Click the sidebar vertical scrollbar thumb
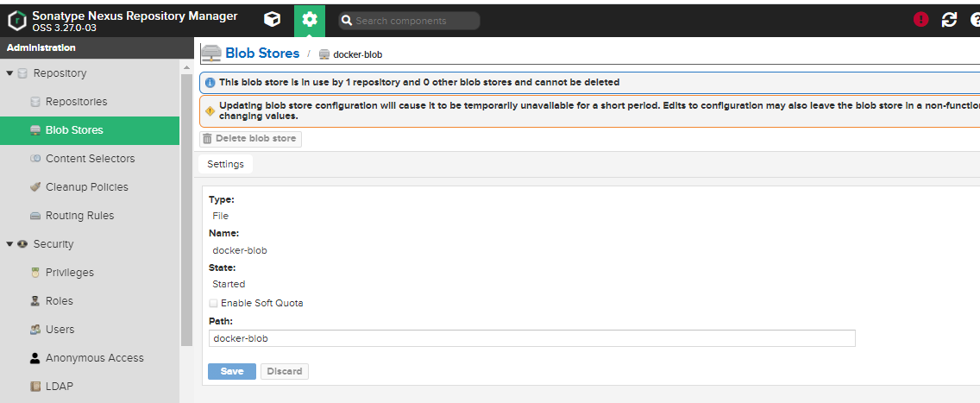 coord(186,210)
